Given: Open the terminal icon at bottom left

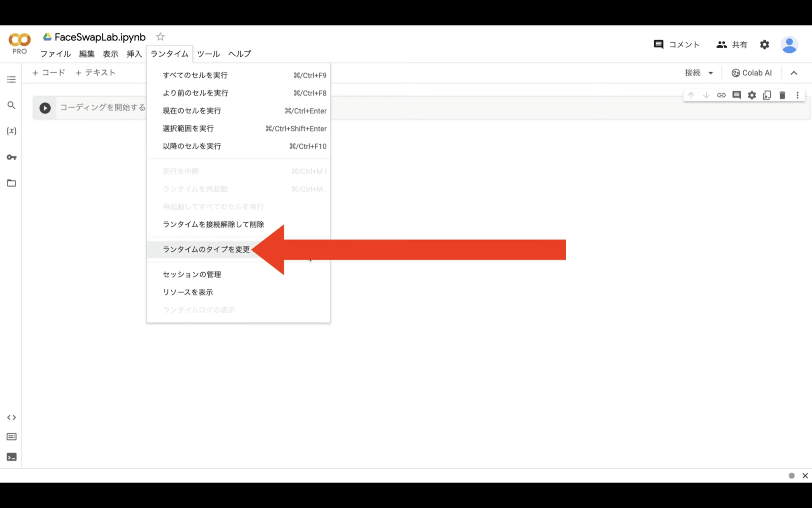Looking at the screenshot, I should point(11,457).
